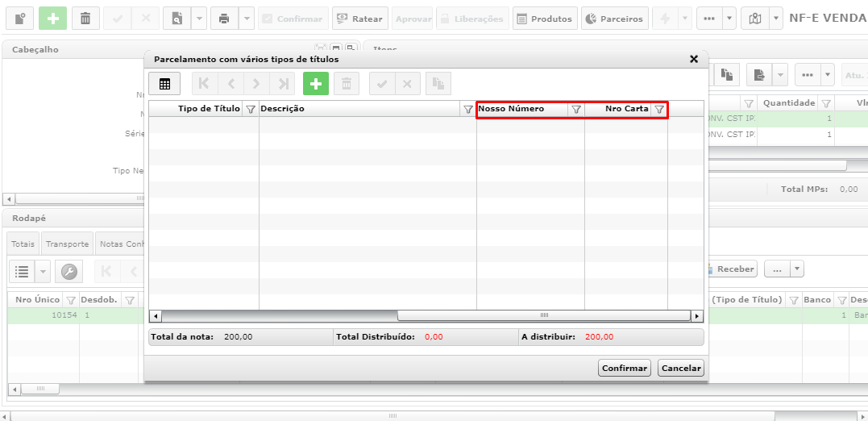
Task: Click the trash delete icon in main toolbar
Action: coord(85,19)
